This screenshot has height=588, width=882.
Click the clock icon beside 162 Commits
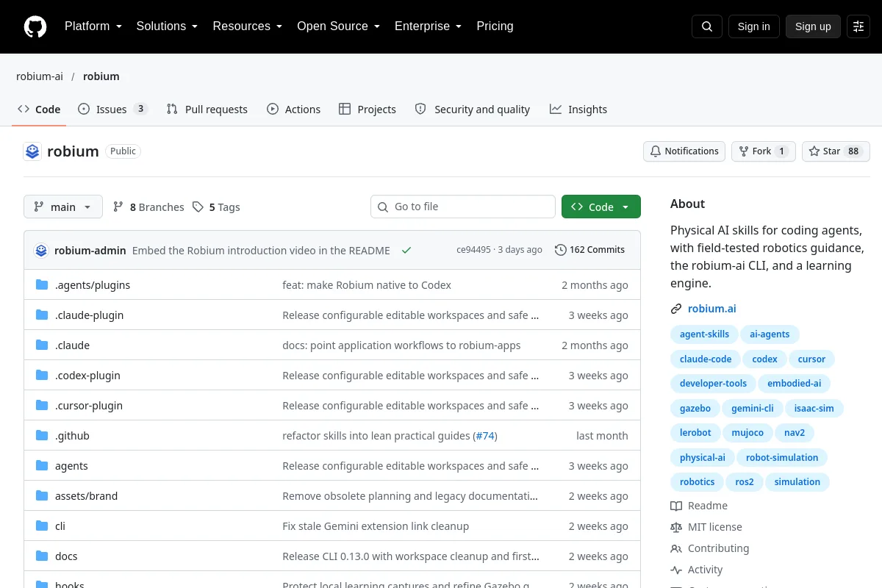(x=561, y=250)
